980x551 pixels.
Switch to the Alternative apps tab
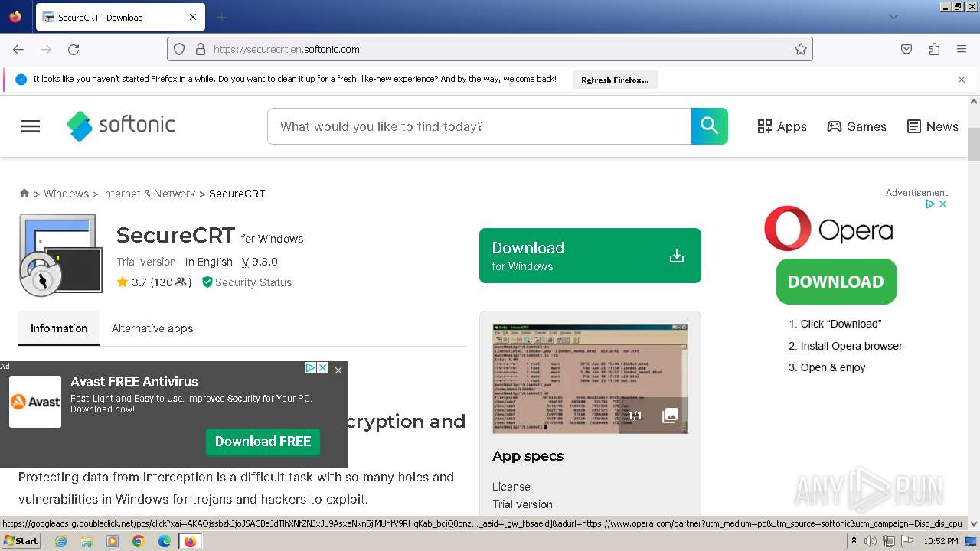[152, 328]
